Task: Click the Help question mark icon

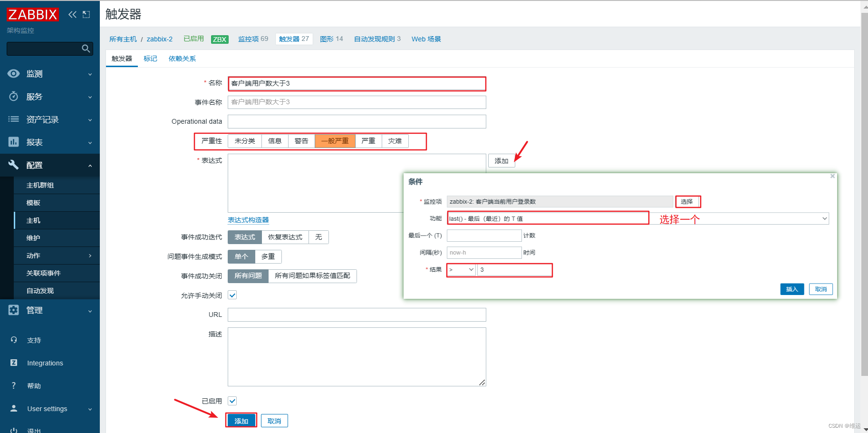Action: point(14,385)
